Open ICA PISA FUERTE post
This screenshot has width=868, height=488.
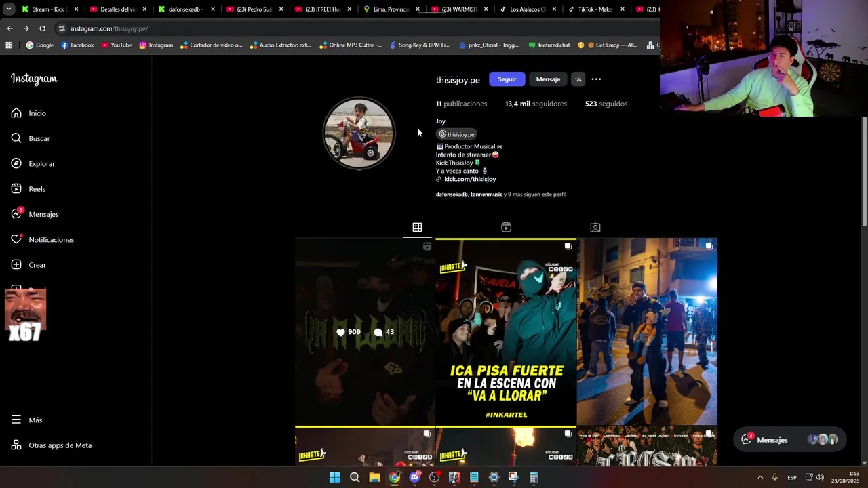click(506, 332)
